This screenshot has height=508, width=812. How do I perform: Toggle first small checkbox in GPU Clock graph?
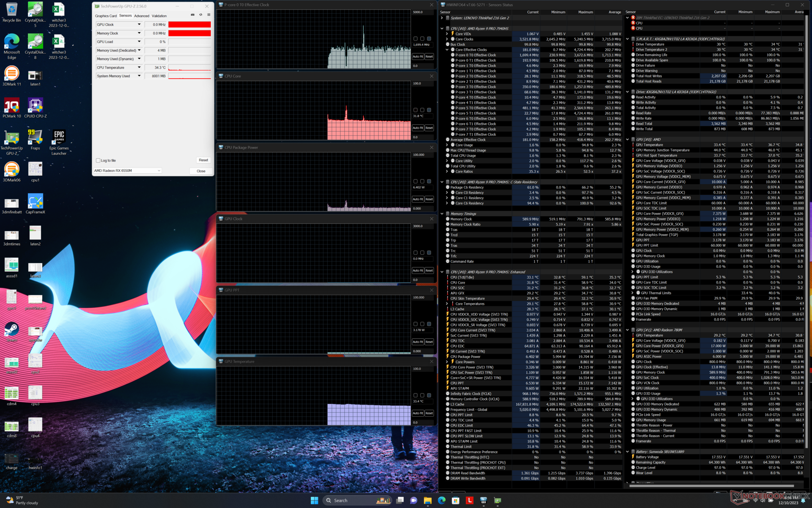415,253
